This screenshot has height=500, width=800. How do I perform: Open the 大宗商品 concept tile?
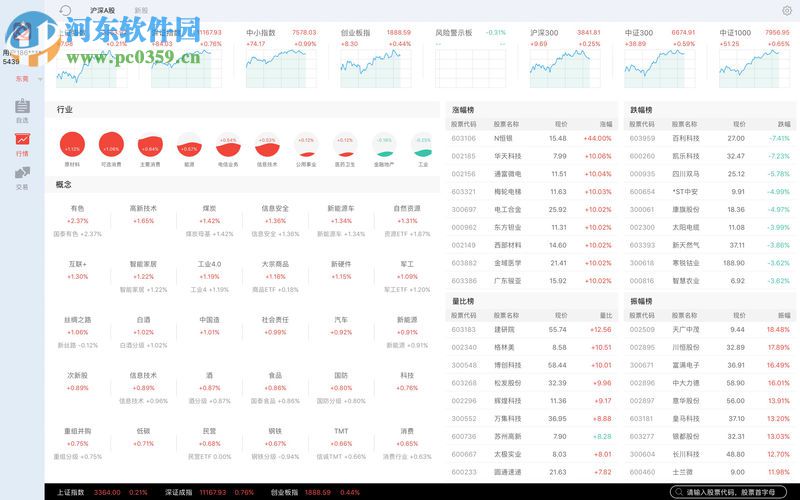point(275,276)
